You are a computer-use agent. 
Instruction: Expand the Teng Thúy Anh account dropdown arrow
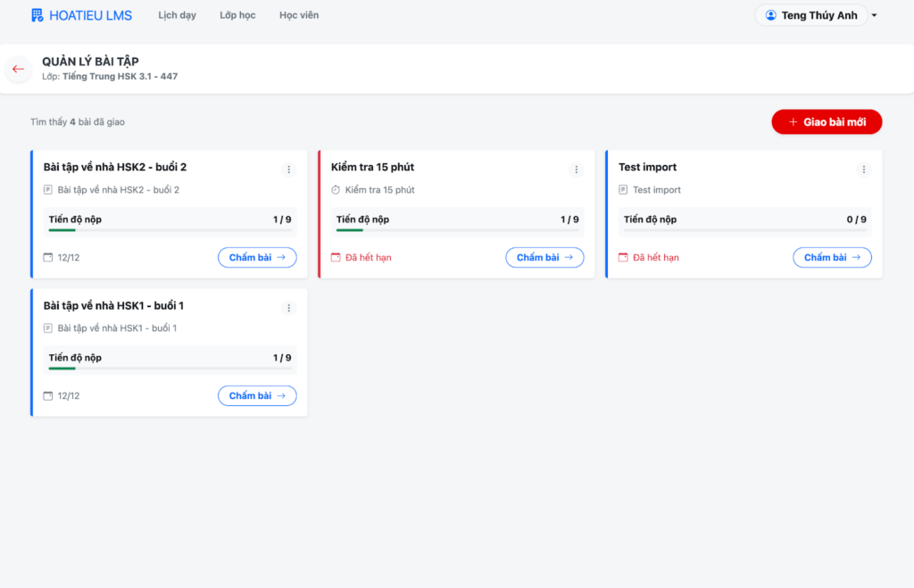pyautogui.click(x=874, y=16)
